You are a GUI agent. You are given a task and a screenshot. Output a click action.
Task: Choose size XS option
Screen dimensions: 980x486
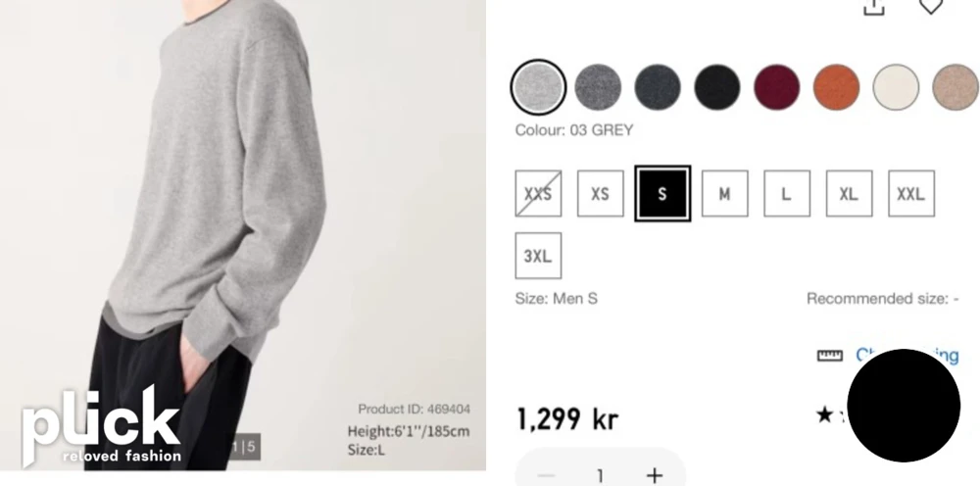tap(600, 194)
